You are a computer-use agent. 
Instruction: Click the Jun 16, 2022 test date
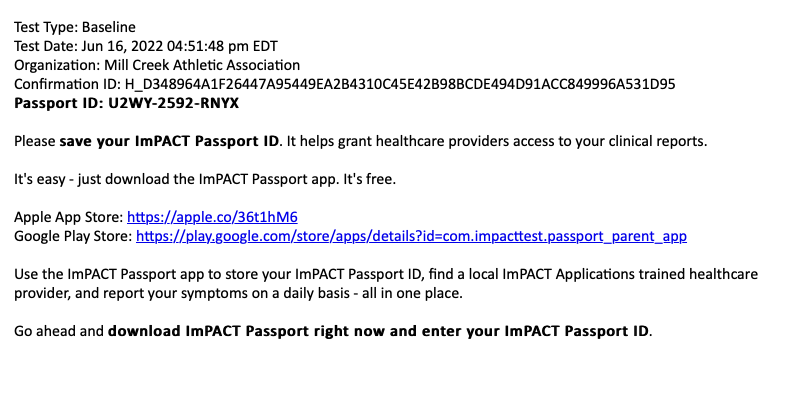[122, 47]
